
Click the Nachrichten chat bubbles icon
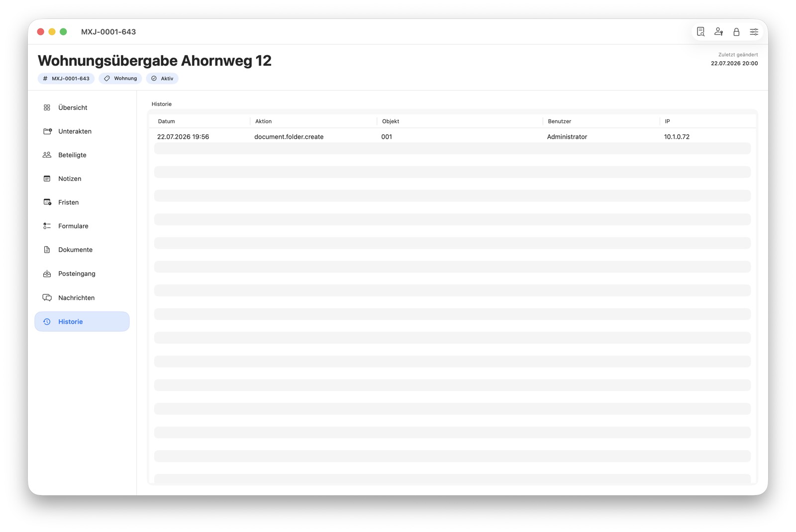47,298
